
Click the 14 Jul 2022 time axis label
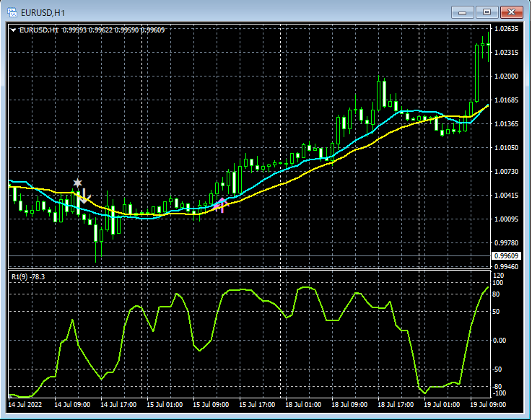26,405
